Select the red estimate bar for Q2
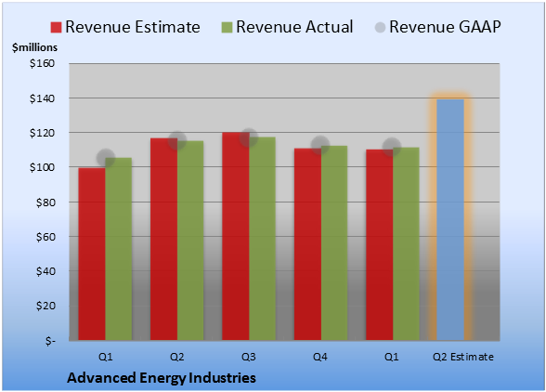Viewport: 546px width, 392px height. [163, 240]
